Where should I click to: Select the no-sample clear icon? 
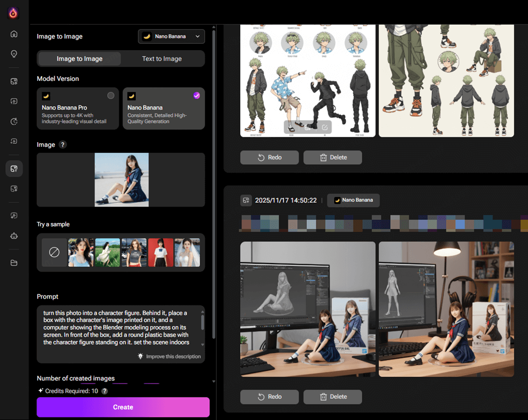(54, 253)
